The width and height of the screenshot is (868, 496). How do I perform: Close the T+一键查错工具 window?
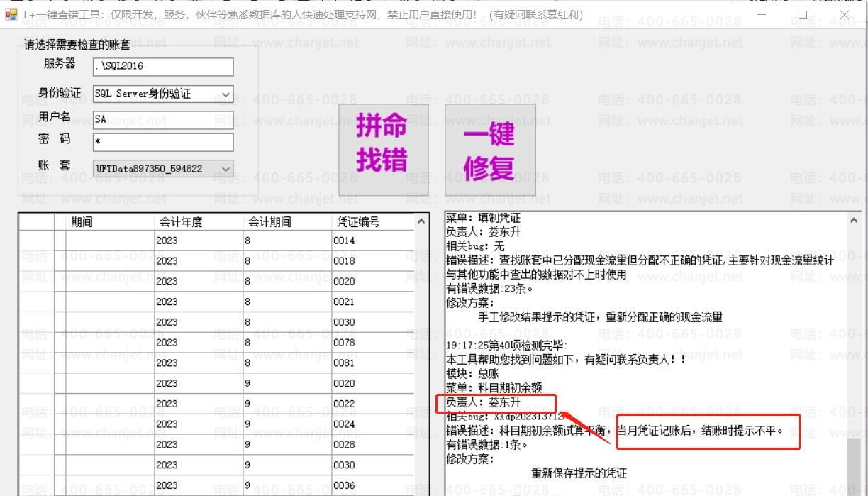coord(844,14)
